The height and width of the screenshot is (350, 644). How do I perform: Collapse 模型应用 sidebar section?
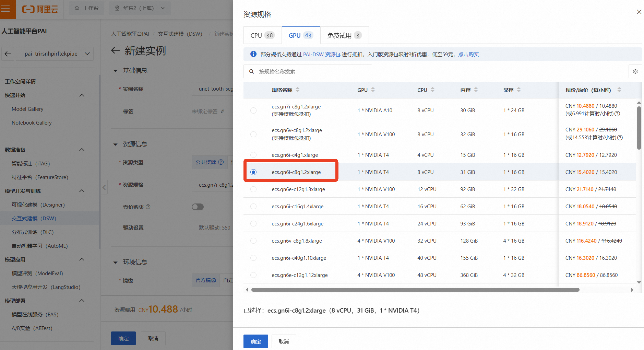coord(82,259)
